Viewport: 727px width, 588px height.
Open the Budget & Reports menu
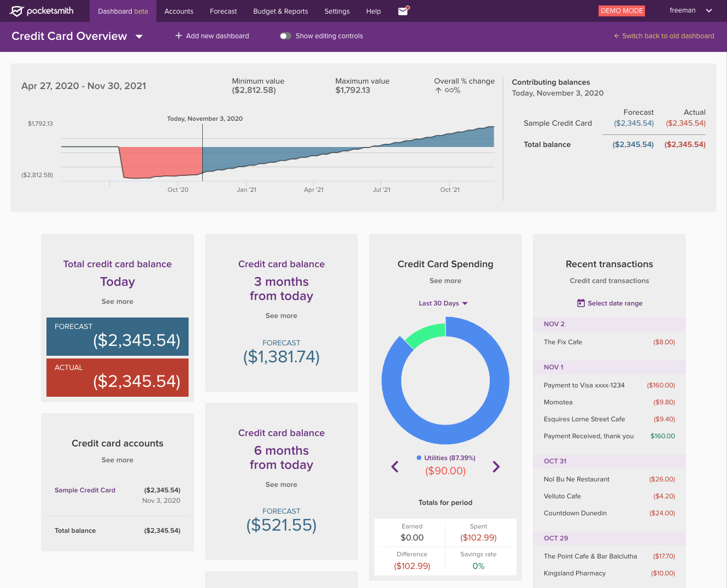[280, 11]
